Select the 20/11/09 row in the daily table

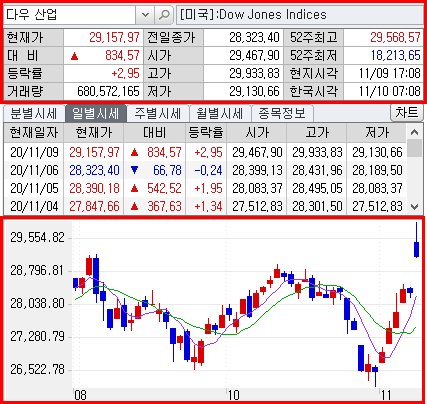click(205, 152)
